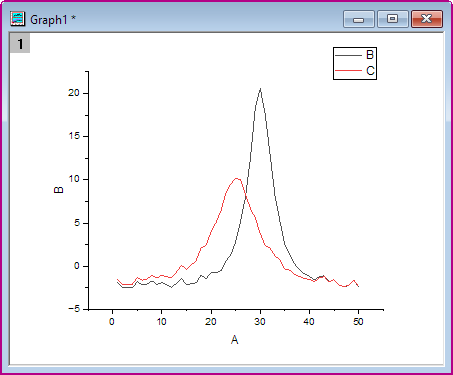Click the X axis tick label 0
Viewport: 453px width, 375px height.
point(112,322)
